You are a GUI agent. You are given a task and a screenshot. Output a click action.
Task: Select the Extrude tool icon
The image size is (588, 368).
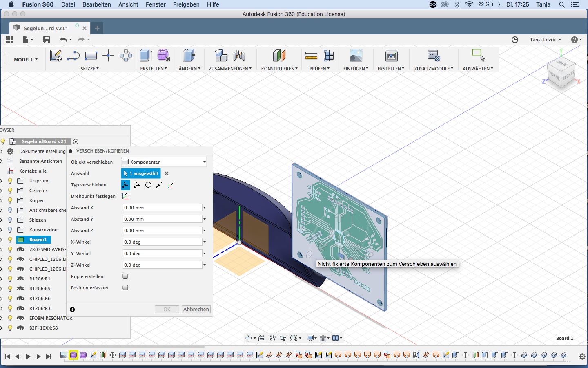click(x=146, y=56)
